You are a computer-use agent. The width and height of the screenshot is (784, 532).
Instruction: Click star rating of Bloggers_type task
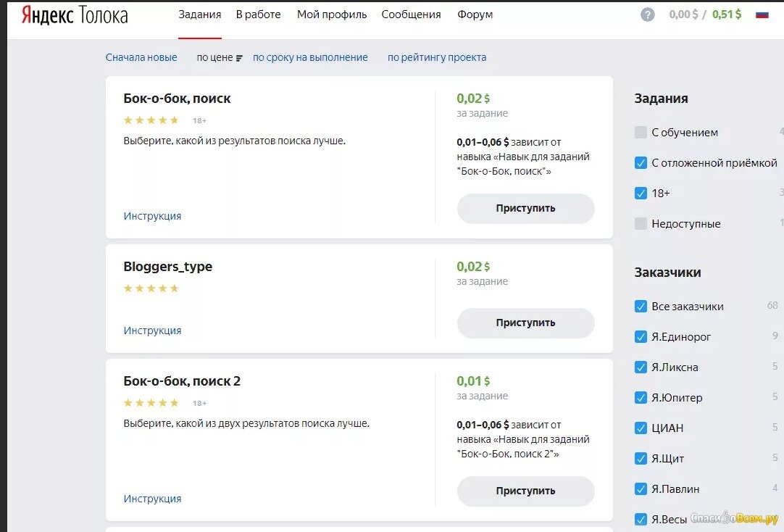tap(151, 288)
